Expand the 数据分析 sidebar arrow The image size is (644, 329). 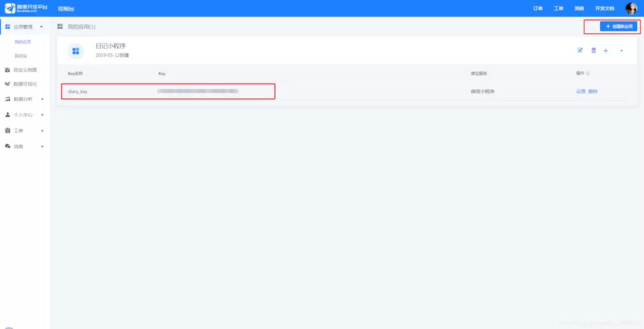point(42,99)
